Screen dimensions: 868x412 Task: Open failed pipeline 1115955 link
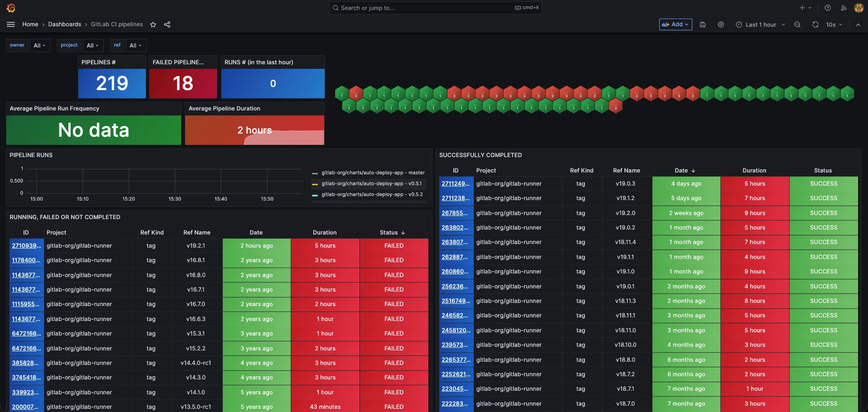point(26,304)
